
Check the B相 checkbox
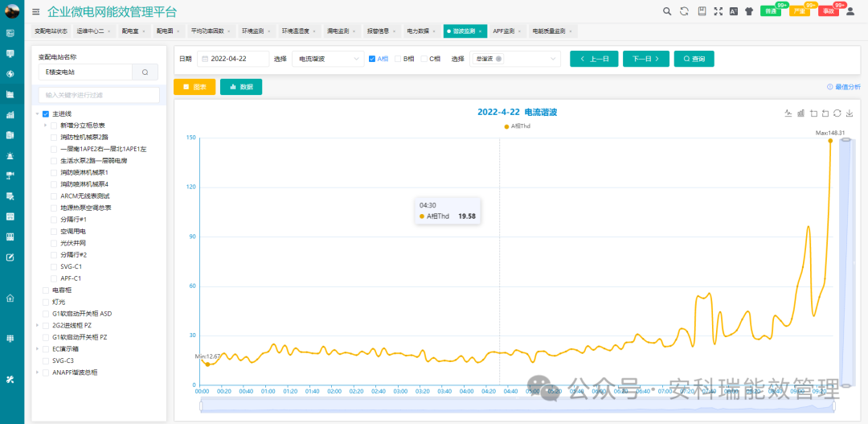(398, 59)
